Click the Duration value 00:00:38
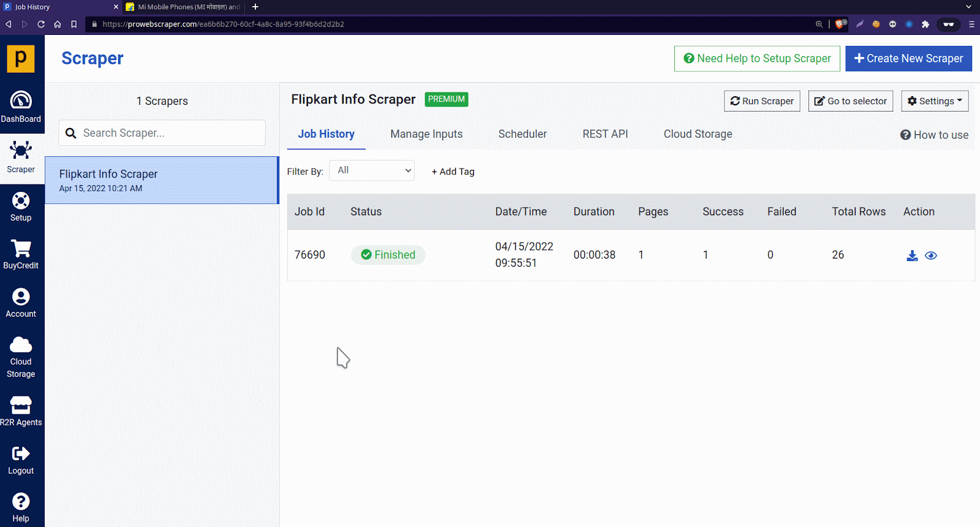This screenshot has height=527, width=980. (595, 255)
